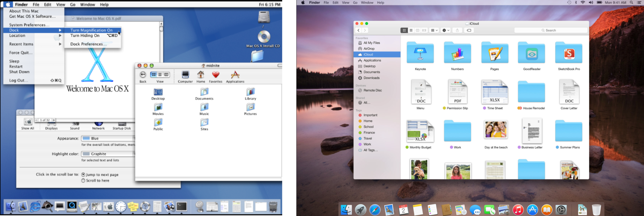
Task: Select 'Jump to next page' radio button
Action: 83,174
